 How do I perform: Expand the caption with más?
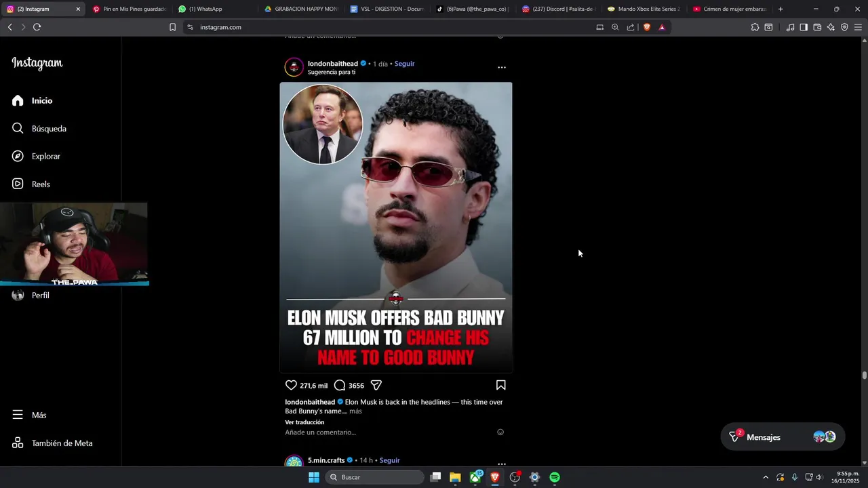click(x=355, y=411)
